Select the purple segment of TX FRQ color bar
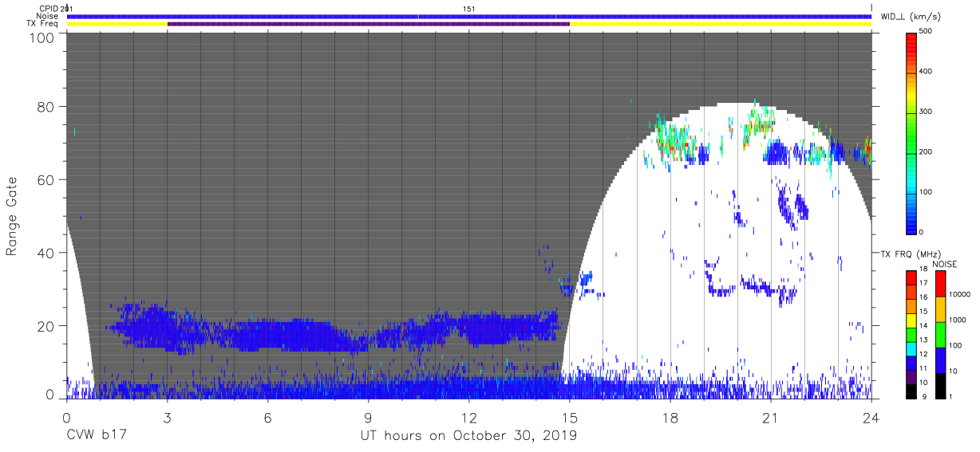The height and width of the screenshot is (452, 980). click(x=912, y=379)
